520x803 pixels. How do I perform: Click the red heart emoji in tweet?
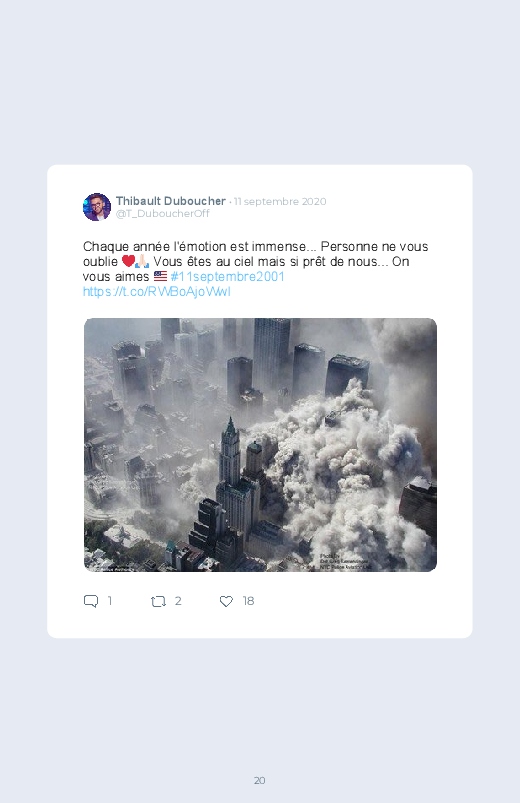click(x=128, y=262)
